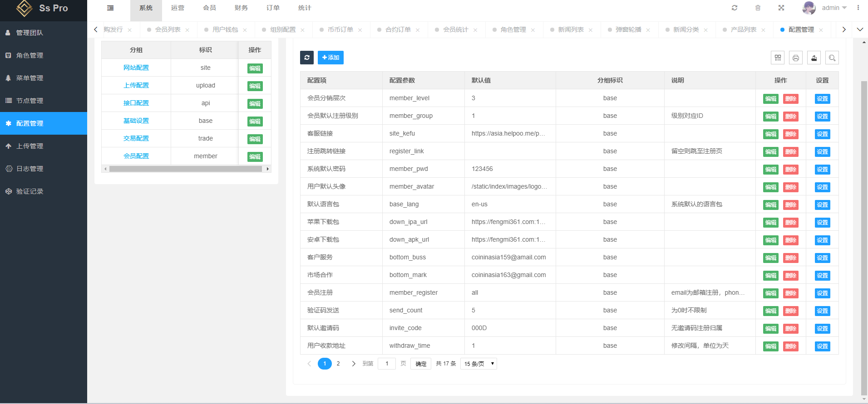Open the 网站配置 group link
Image resolution: width=868 pixels, height=404 pixels.
point(136,68)
